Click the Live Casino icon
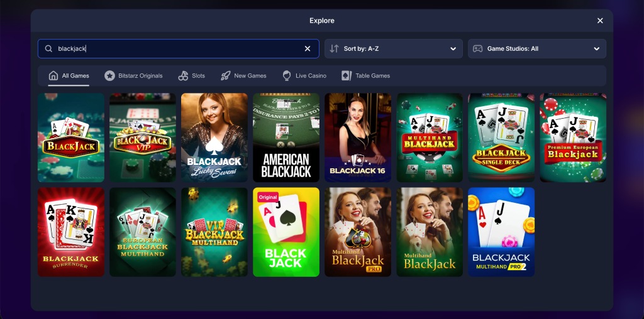 pos(287,75)
